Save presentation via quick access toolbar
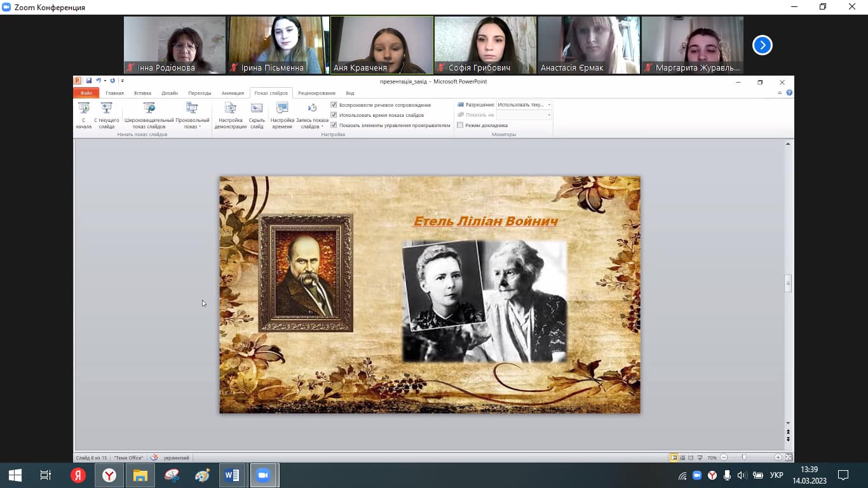 [89, 81]
